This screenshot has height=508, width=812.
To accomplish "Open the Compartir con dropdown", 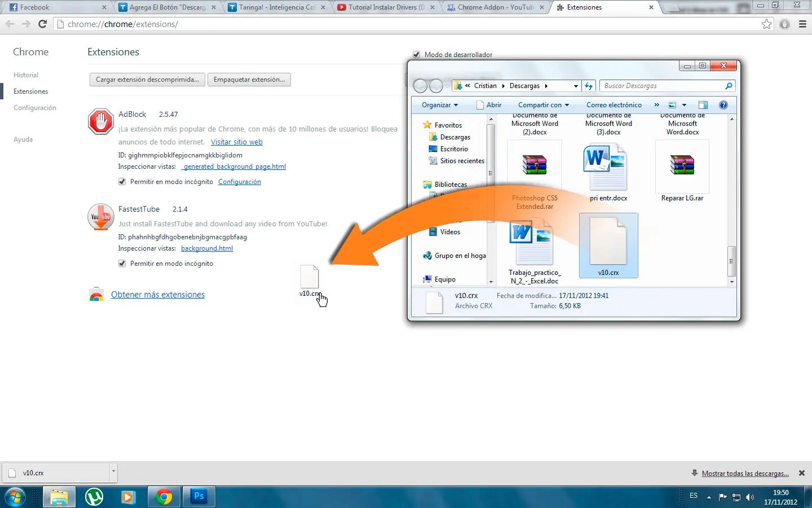I will coord(544,105).
